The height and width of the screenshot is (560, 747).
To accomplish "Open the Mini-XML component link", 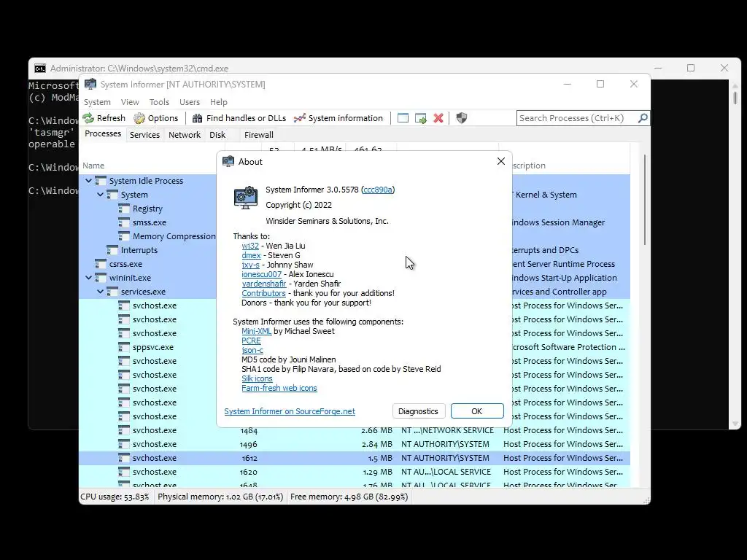I will click(256, 331).
